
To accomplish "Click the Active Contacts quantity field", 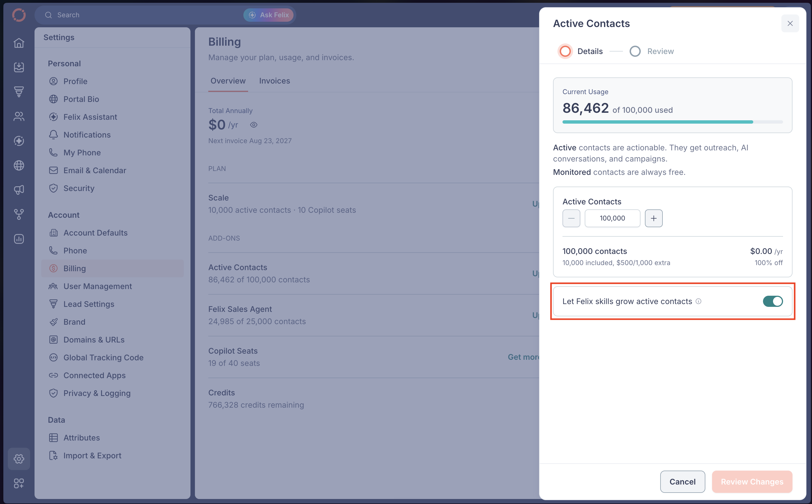I will 612,218.
